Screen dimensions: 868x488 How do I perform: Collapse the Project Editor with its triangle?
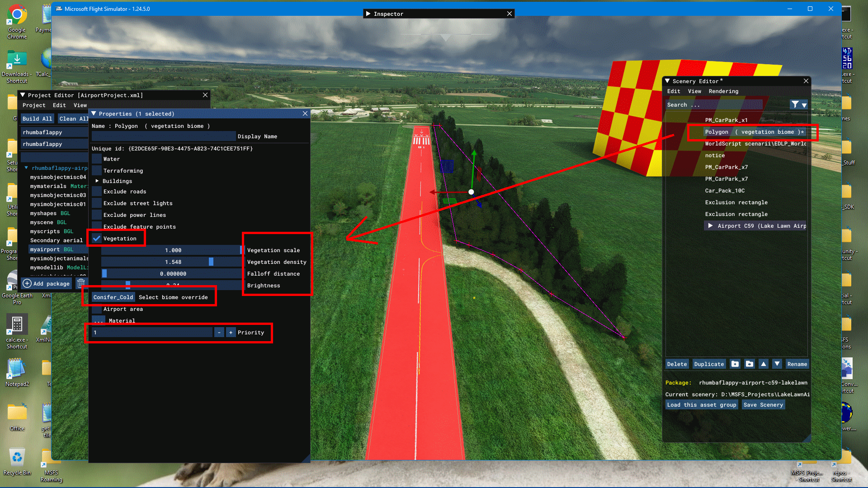(x=23, y=95)
